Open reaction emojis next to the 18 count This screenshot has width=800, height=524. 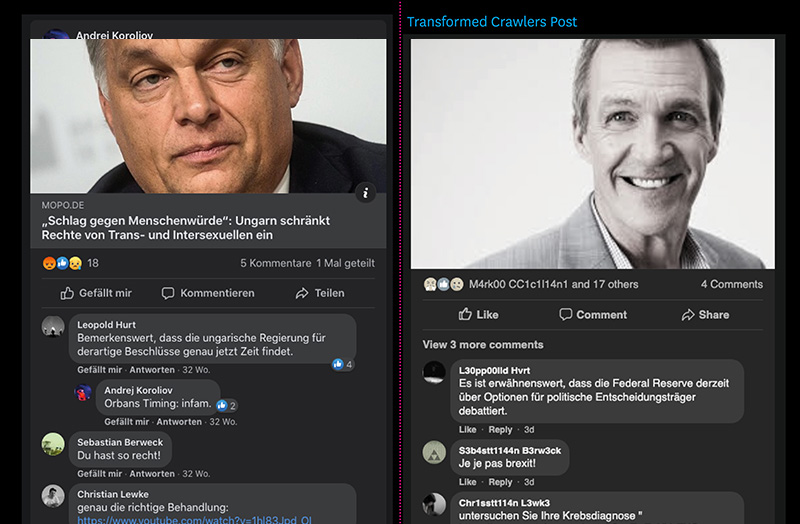61,263
